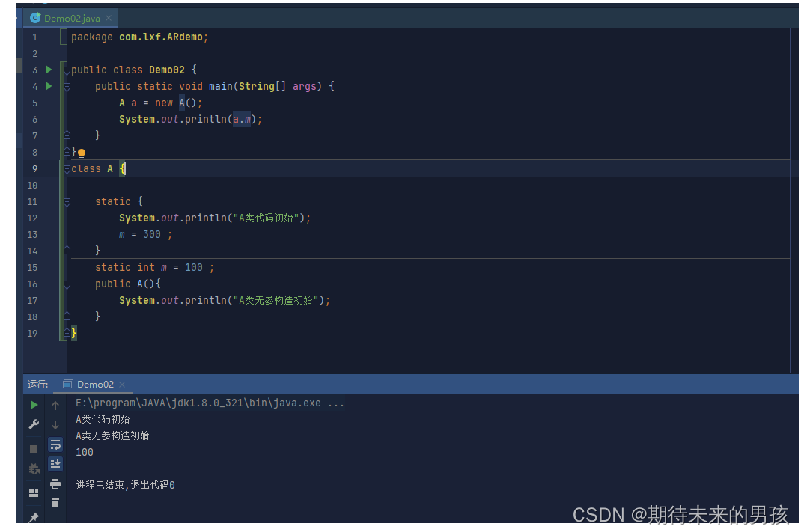Click line number 13 in the gutter
801x532 pixels.
click(32, 234)
